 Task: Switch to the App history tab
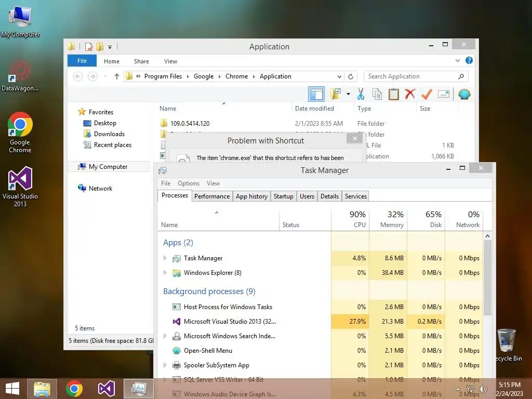click(252, 196)
